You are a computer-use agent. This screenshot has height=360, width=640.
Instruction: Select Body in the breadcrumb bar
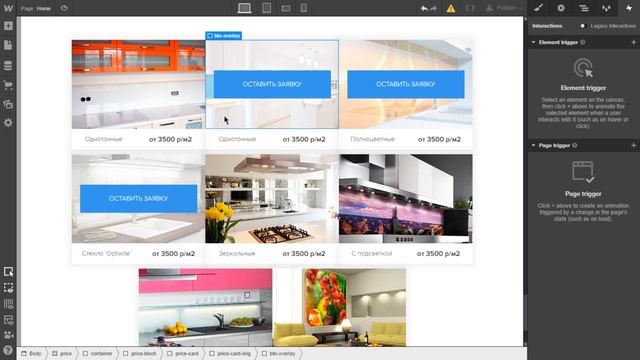coord(32,353)
